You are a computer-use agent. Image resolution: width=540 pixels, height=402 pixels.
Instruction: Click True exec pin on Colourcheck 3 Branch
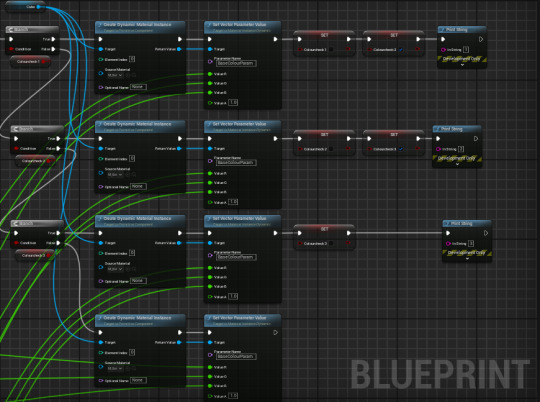(58, 233)
